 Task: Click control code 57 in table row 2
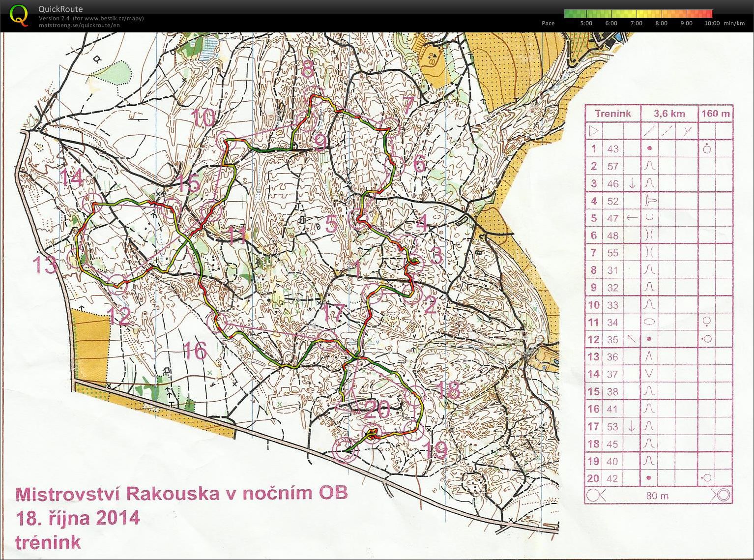point(612,166)
